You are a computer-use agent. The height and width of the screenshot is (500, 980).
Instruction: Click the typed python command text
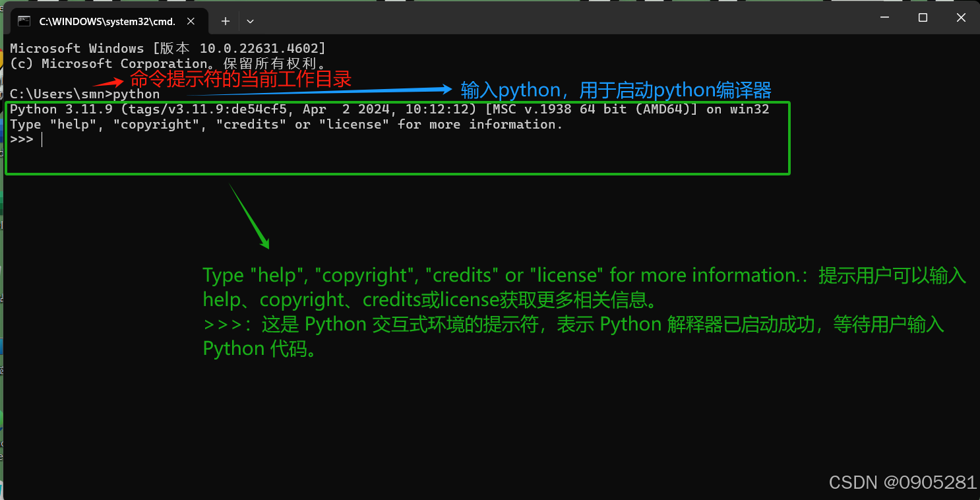(x=135, y=94)
